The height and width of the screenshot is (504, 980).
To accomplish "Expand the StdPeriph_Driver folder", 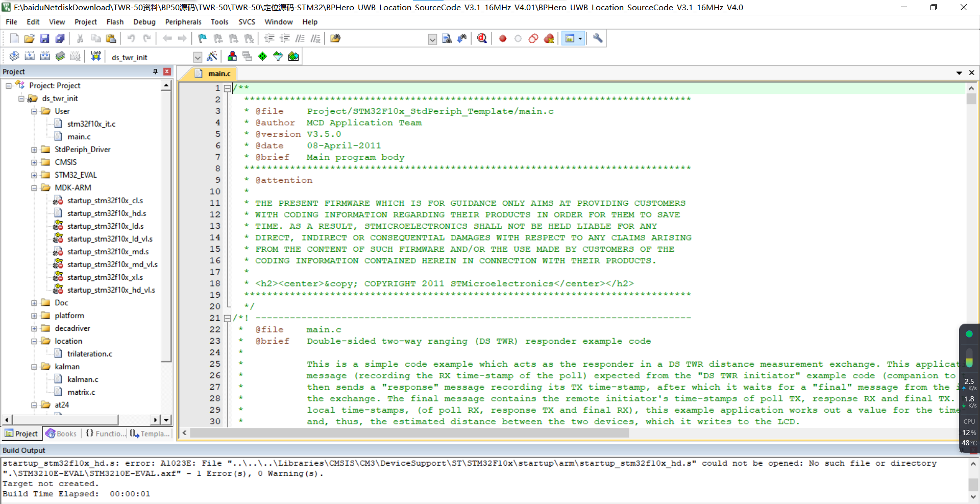I will tap(34, 150).
